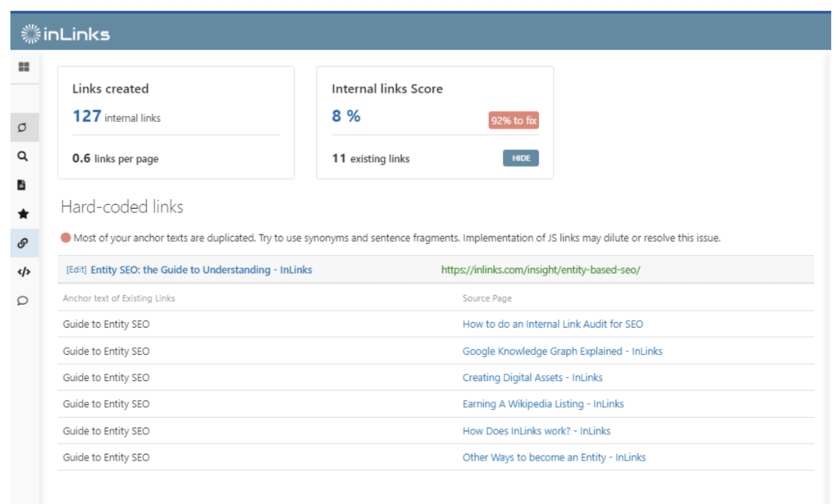The height and width of the screenshot is (504, 840).
Task: Click the HIDE existing links button
Action: coord(521,158)
